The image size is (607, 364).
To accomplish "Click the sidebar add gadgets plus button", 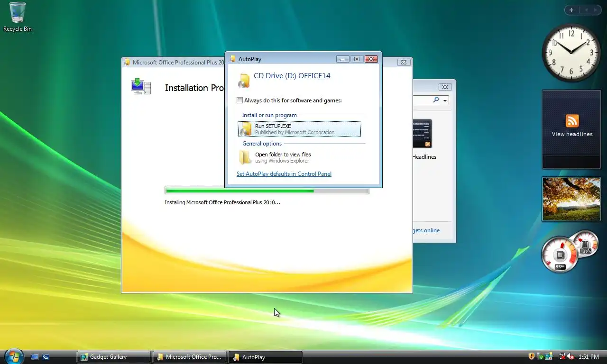I will (x=571, y=10).
